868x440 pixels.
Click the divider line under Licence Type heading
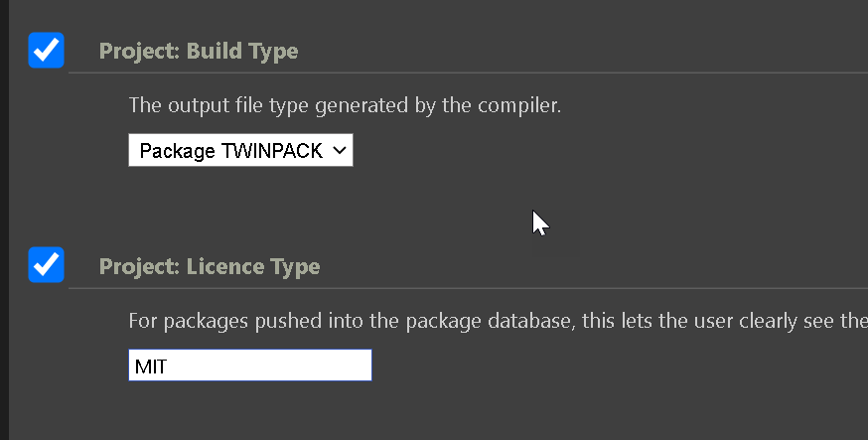pos(469,288)
